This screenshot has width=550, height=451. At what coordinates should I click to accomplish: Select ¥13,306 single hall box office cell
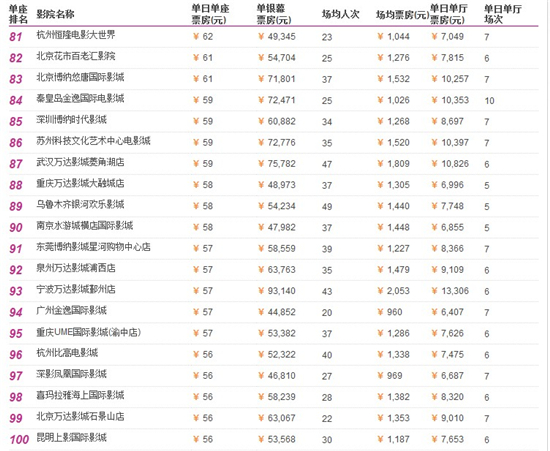[x=450, y=291]
